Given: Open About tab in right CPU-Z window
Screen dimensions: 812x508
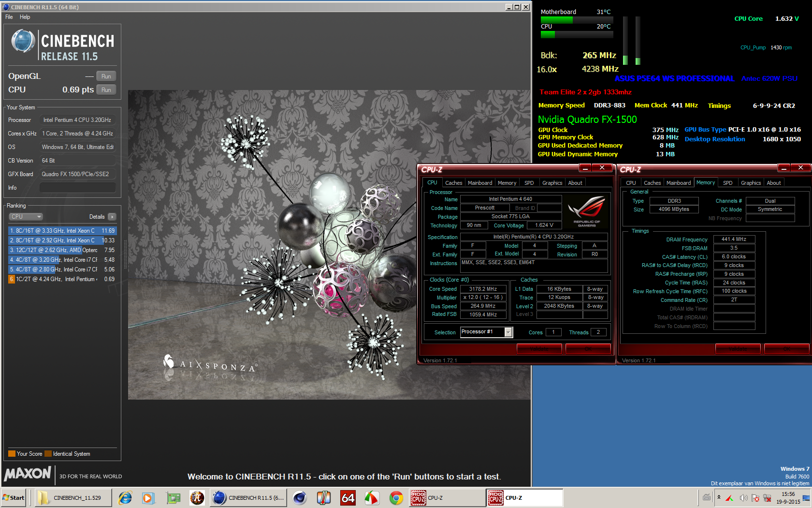Looking at the screenshot, I should pyautogui.click(x=774, y=183).
